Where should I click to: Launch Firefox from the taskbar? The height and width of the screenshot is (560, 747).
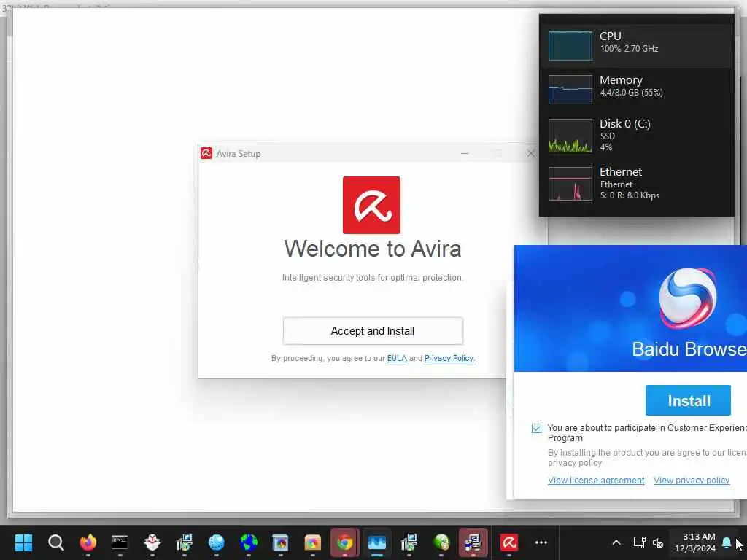(x=88, y=542)
